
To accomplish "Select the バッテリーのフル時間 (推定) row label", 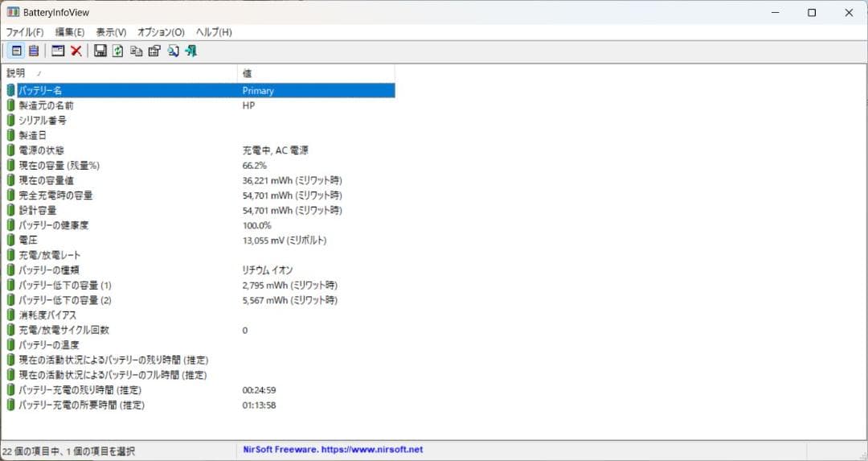I will (x=113, y=375).
